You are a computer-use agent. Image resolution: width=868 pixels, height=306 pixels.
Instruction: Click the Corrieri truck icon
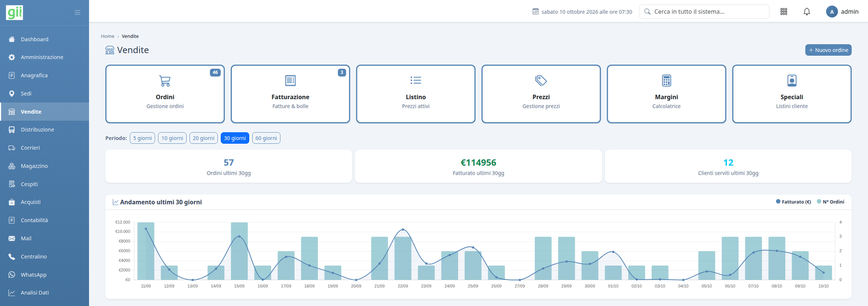(12, 148)
